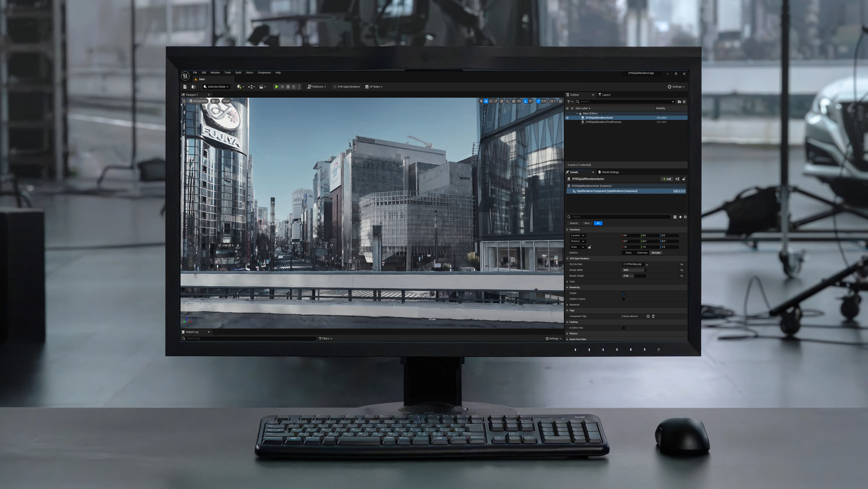This screenshot has width=868, height=489.
Task: Click the Outliner settings gear
Action: coord(684,102)
